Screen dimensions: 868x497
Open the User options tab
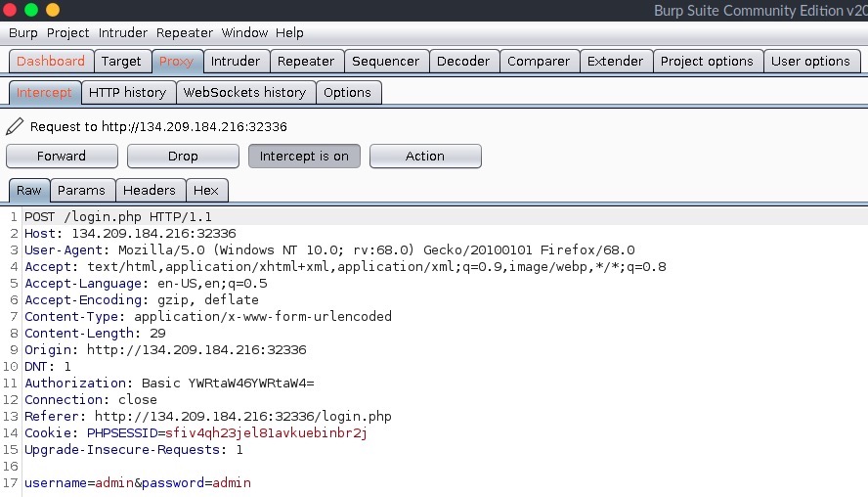(x=810, y=61)
